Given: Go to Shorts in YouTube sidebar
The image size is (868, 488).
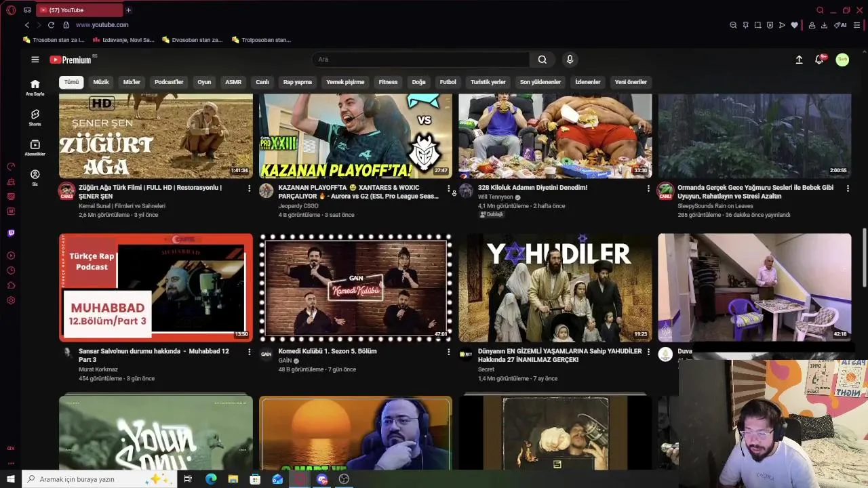Looking at the screenshot, I should coord(35,117).
